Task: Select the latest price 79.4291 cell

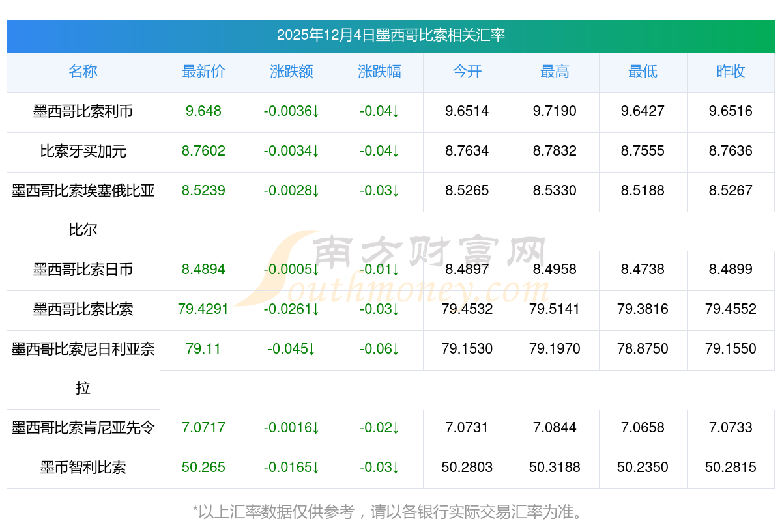Action: pyautogui.click(x=203, y=309)
